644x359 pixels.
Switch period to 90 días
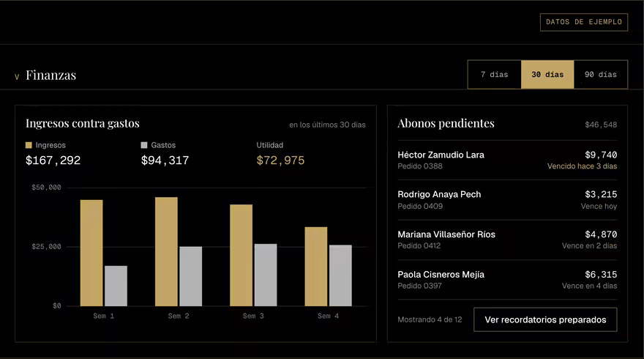click(x=601, y=75)
